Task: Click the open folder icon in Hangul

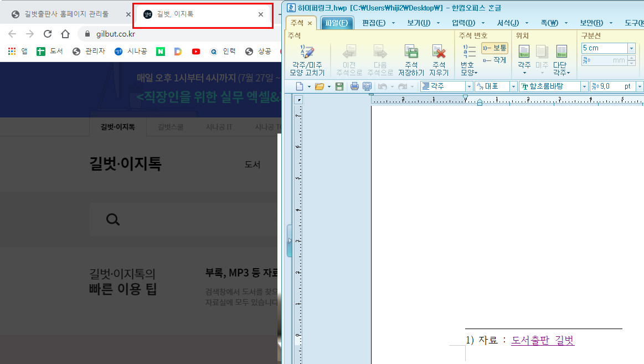Action: (x=319, y=86)
